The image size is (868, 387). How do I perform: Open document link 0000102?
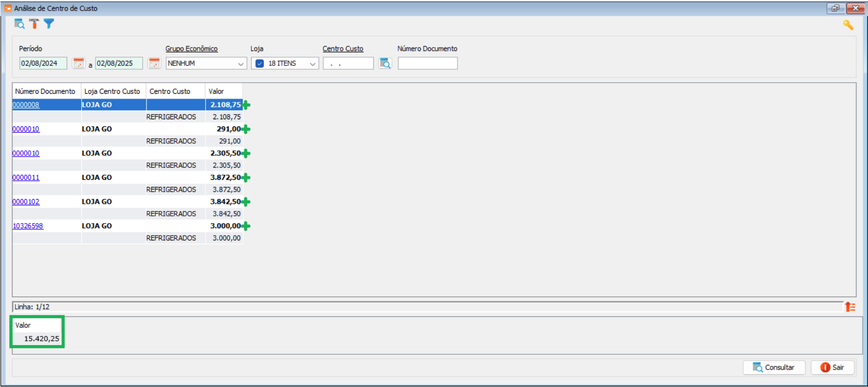pos(26,202)
